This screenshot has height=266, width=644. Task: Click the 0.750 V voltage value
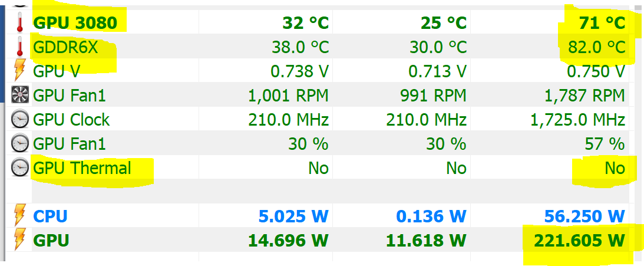coord(596,71)
